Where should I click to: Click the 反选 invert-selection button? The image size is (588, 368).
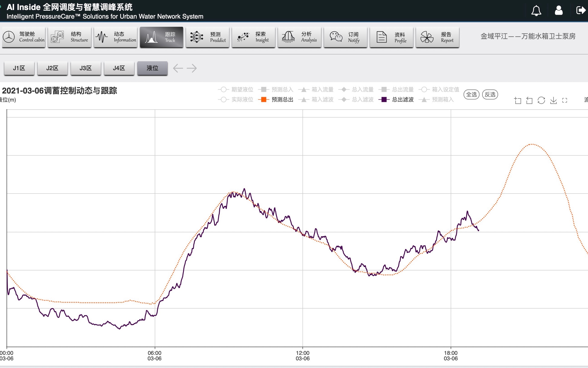click(490, 94)
